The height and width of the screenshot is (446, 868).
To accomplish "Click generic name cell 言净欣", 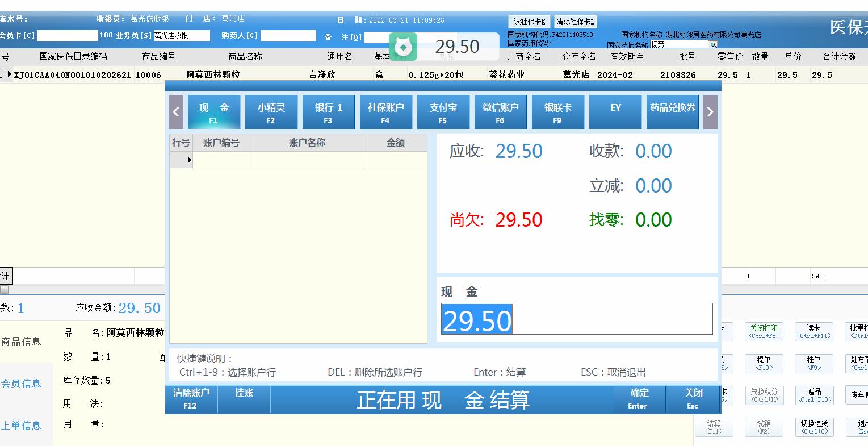I will coord(322,75).
